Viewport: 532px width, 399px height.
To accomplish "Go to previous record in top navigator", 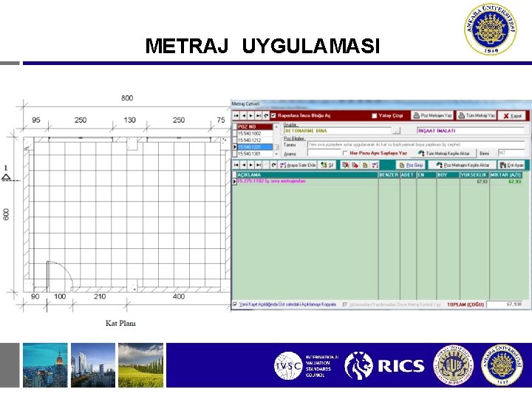I will (x=244, y=116).
